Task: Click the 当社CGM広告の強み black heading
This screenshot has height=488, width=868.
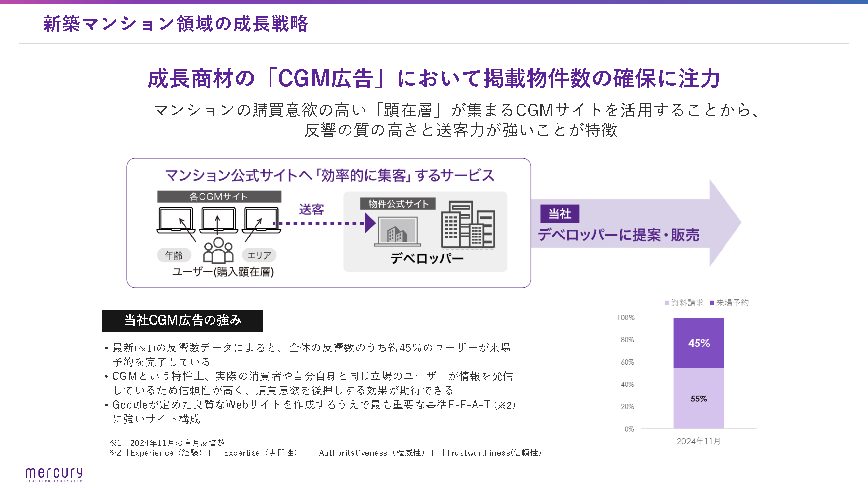Action: coord(182,320)
